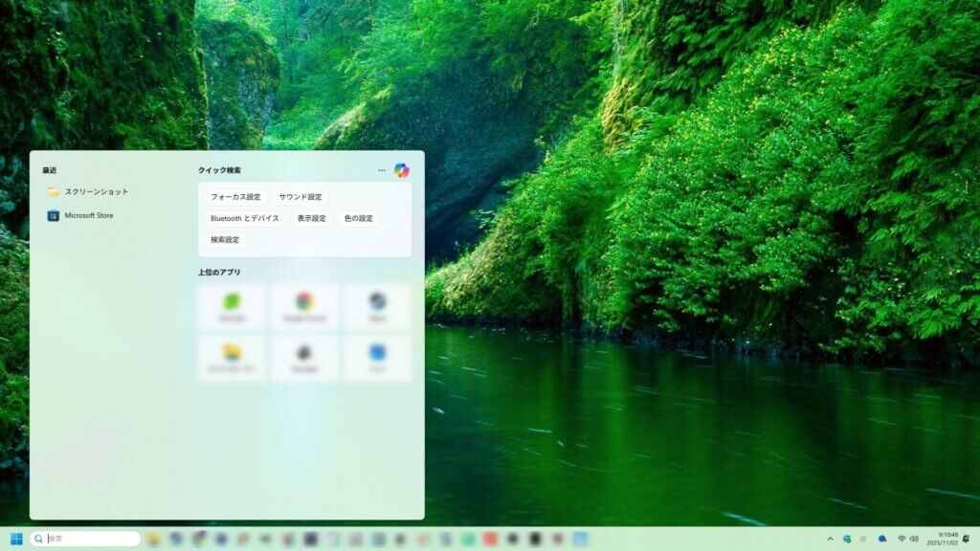
Task: Launch Google Chrome from top apps
Action: (304, 306)
